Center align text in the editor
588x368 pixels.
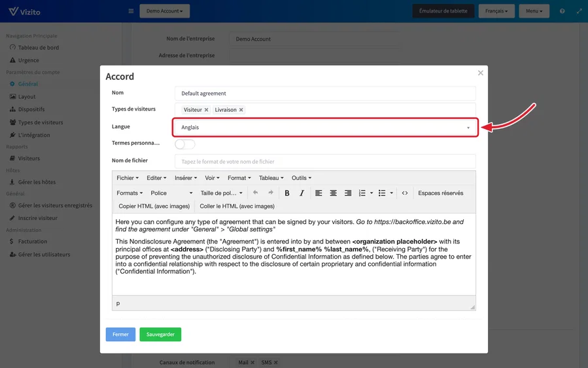(x=333, y=193)
